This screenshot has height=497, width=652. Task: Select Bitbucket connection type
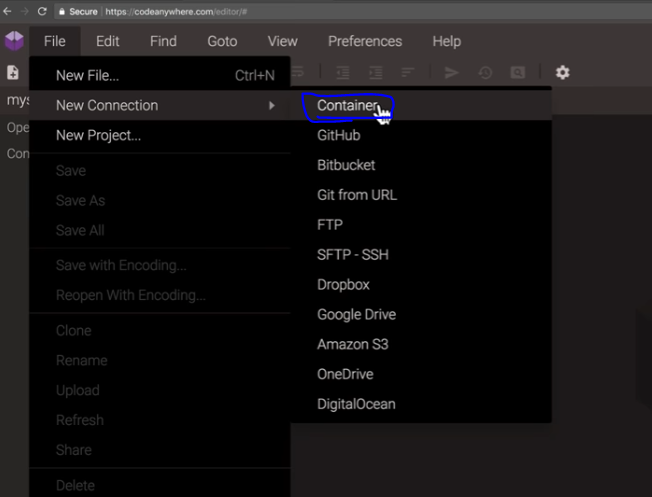point(421,165)
